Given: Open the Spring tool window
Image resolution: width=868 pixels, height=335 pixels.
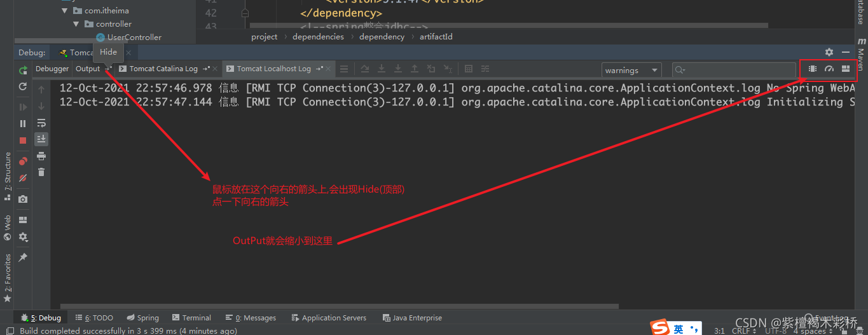Looking at the screenshot, I should coord(142,318).
